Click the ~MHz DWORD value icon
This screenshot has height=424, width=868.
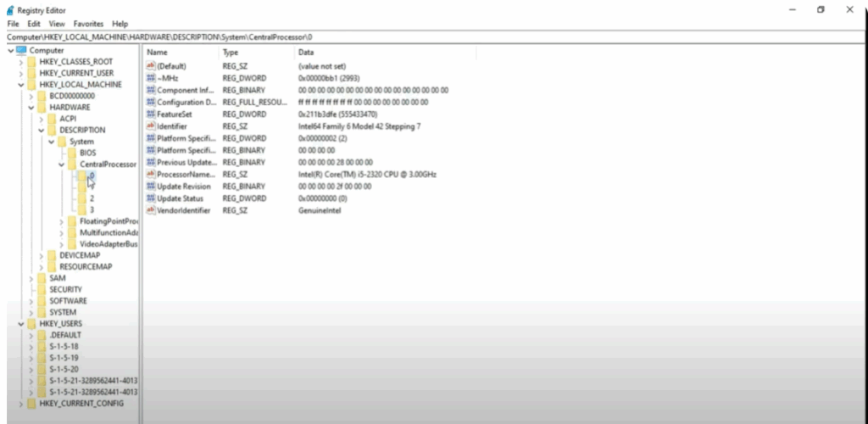151,78
